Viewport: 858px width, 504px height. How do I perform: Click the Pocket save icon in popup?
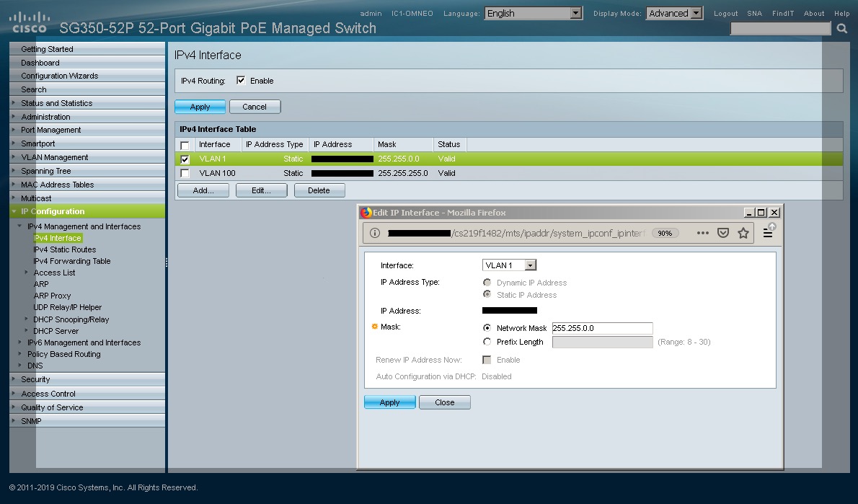(x=723, y=233)
